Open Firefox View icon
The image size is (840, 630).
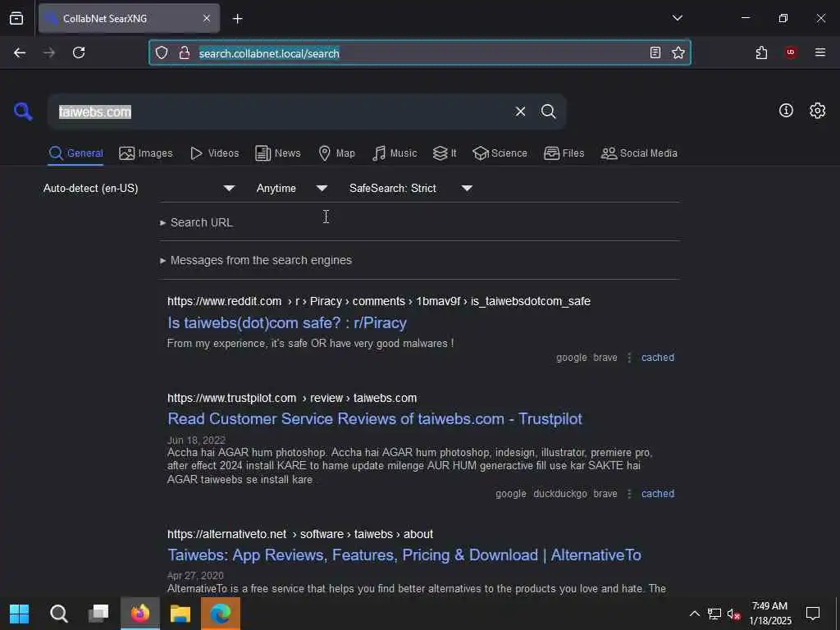click(16, 18)
